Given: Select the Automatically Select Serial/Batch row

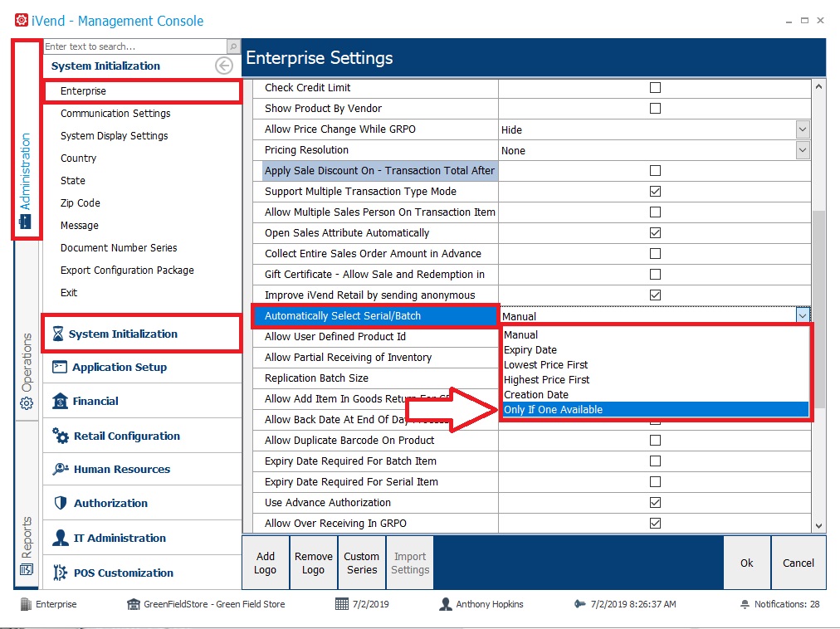Looking at the screenshot, I should (375, 316).
